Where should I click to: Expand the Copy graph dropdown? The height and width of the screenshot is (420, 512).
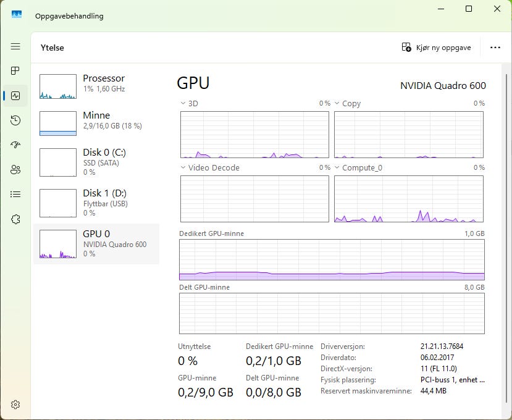click(x=337, y=104)
